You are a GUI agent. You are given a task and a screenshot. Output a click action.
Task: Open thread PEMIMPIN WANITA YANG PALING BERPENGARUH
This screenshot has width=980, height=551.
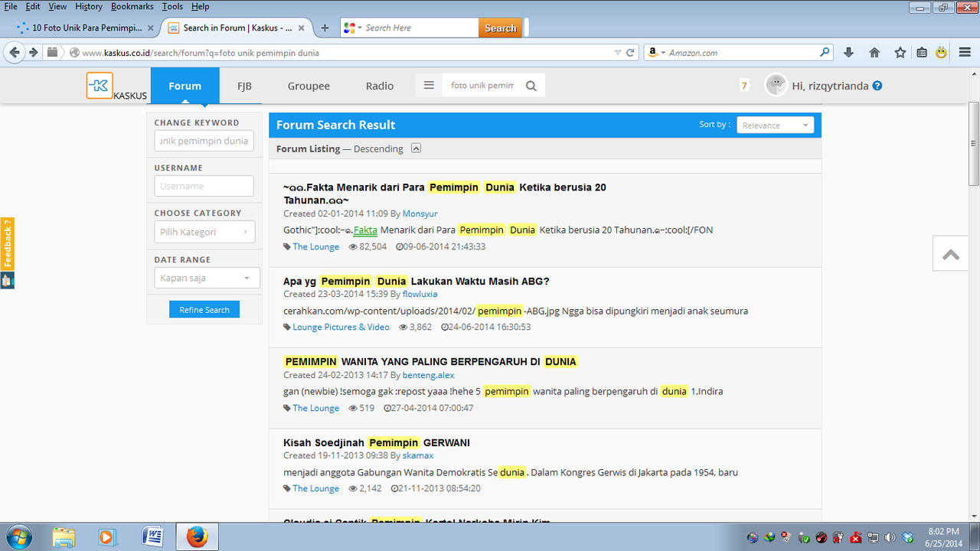tap(430, 361)
